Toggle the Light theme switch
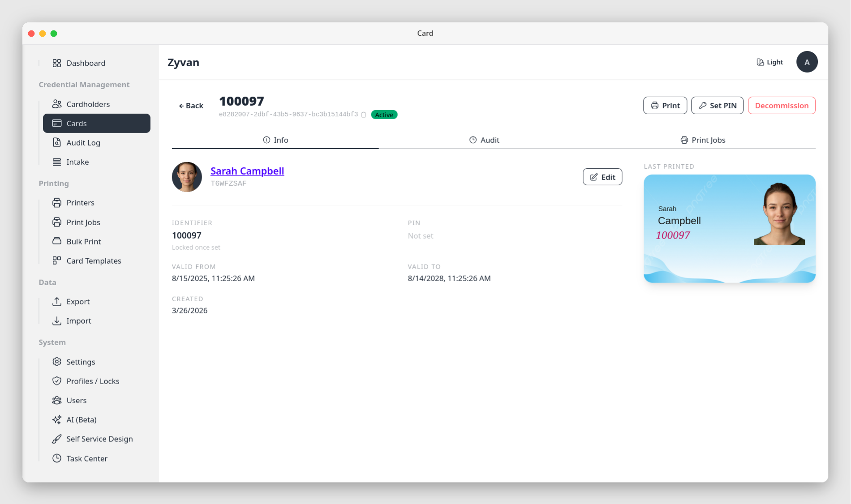This screenshot has width=851, height=504. [x=769, y=62]
